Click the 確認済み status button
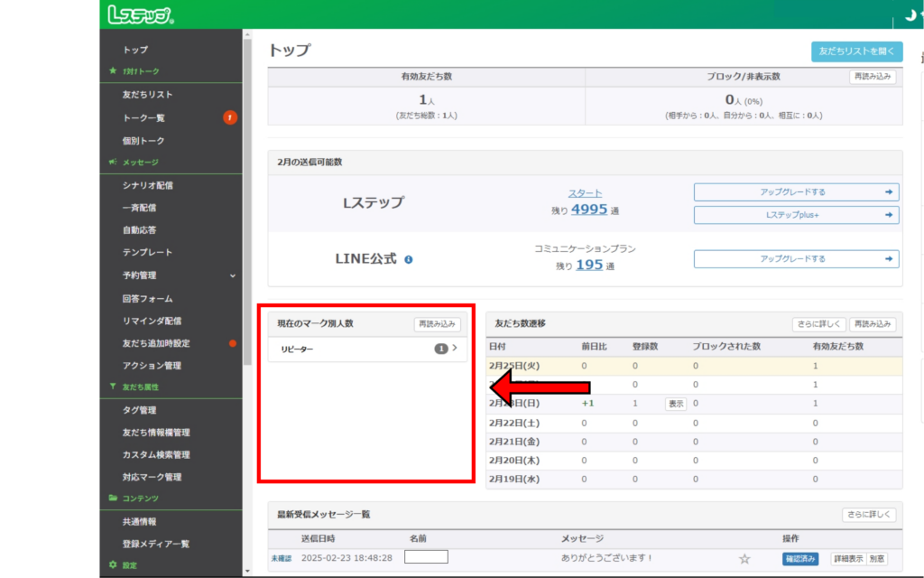Viewport: 924px width, 578px height. coord(800,559)
